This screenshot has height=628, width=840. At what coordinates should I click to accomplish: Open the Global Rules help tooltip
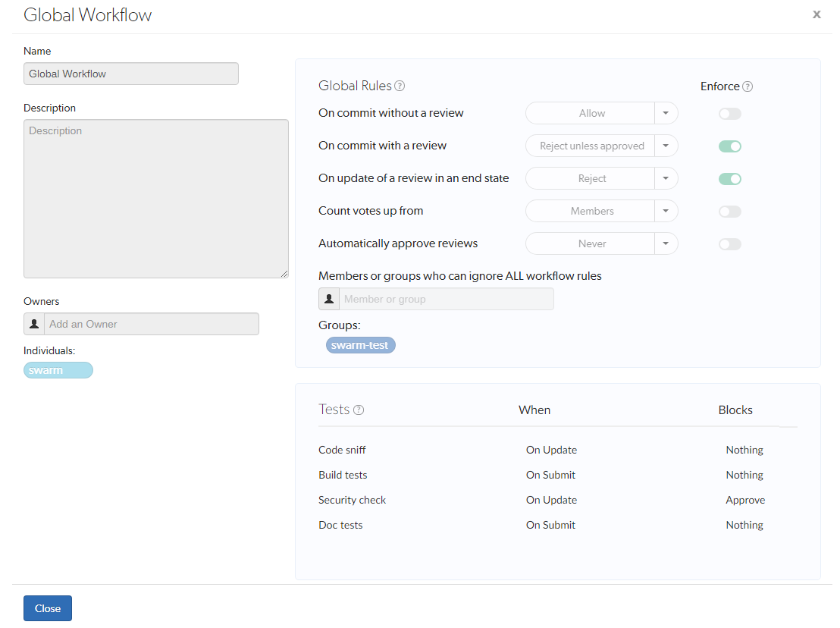tap(400, 86)
